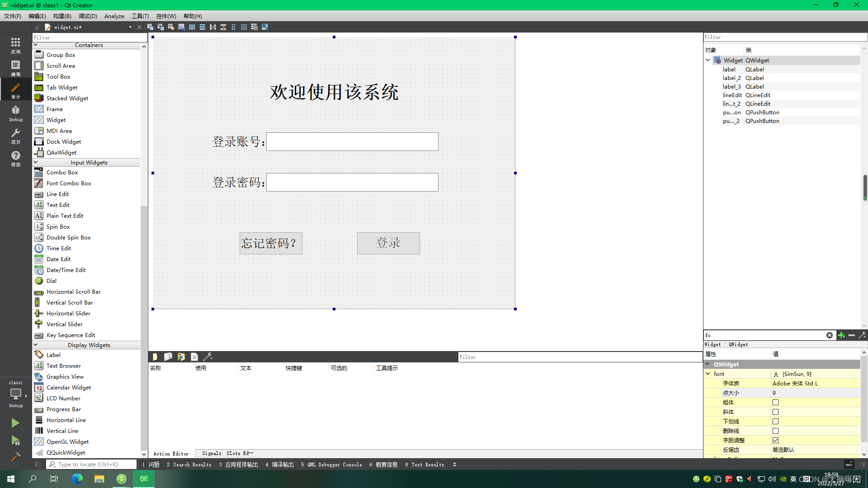This screenshot has height=488, width=868.
Task: Click the Adjust Size toolbar icon
Action: [265, 27]
